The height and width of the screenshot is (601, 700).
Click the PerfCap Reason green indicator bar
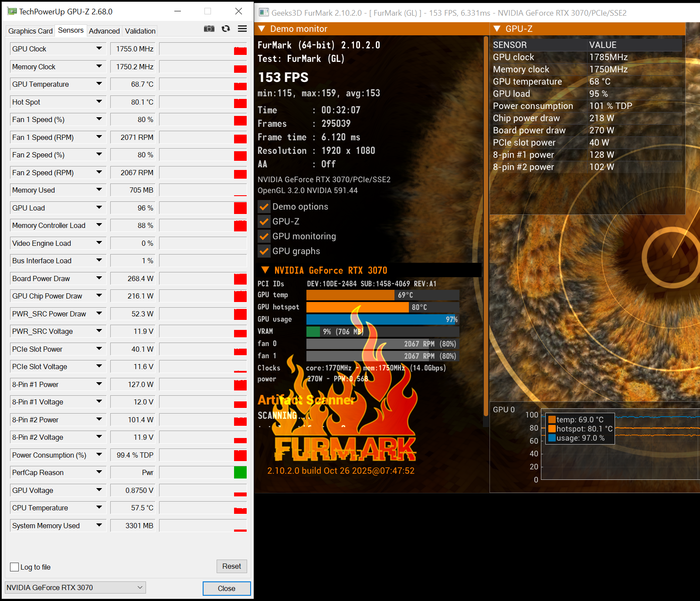(240, 472)
